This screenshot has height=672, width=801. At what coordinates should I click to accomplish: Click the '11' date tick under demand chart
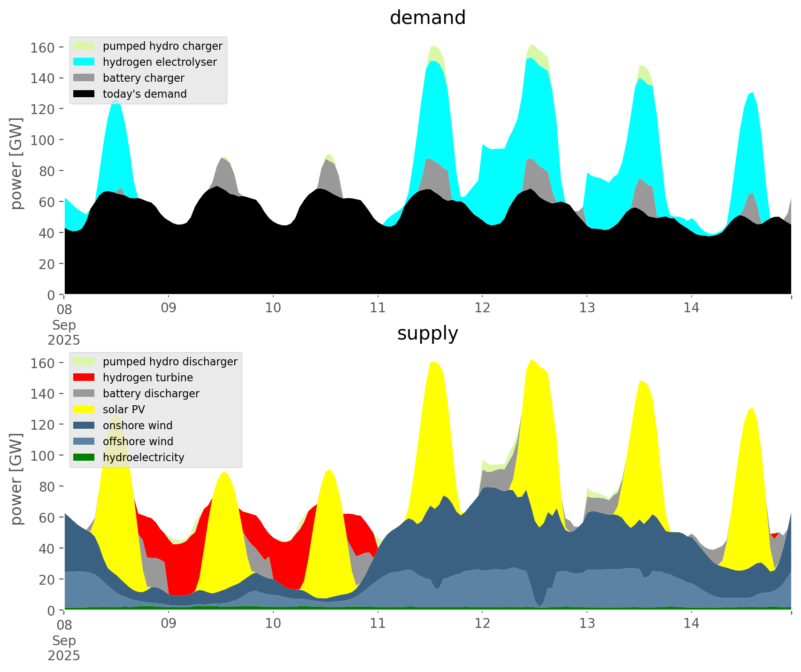[x=377, y=308]
